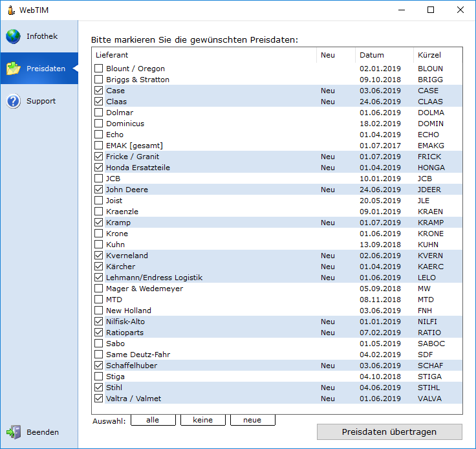The width and height of the screenshot is (476, 449).
Task: Sort by the Datum column header
Action: click(x=384, y=55)
